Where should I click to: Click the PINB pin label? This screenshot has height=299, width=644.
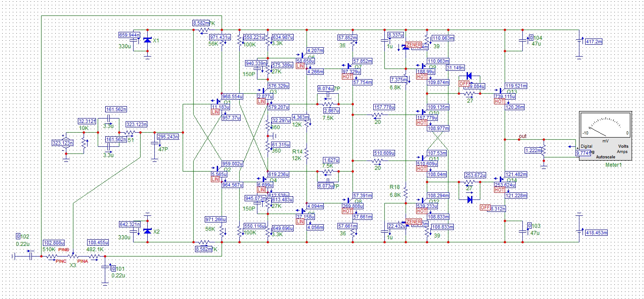(x=64, y=249)
